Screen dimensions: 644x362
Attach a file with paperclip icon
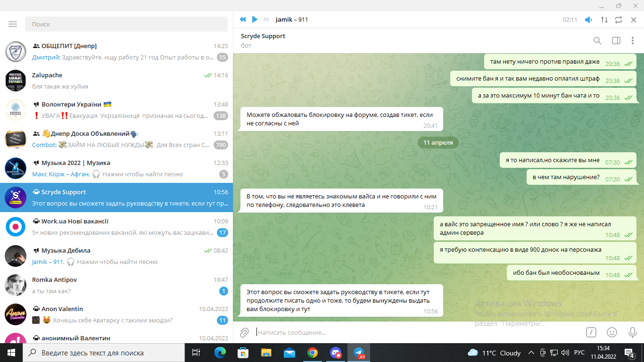click(244, 333)
